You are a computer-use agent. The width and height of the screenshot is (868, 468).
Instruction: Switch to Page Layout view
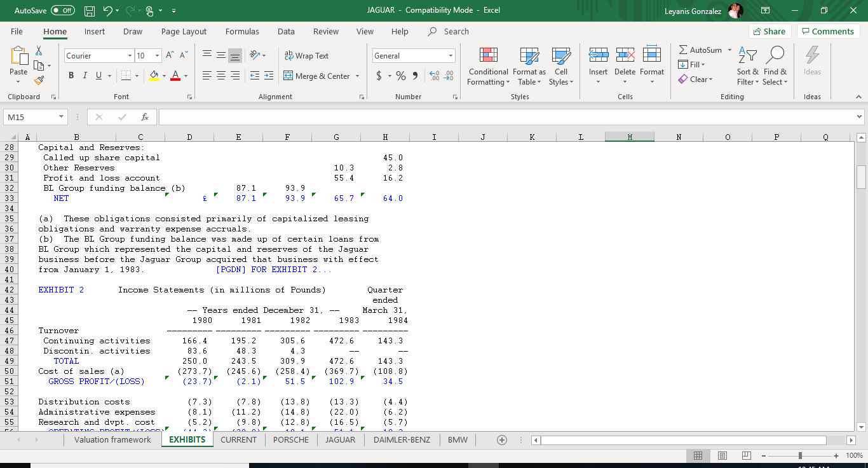[722, 455]
